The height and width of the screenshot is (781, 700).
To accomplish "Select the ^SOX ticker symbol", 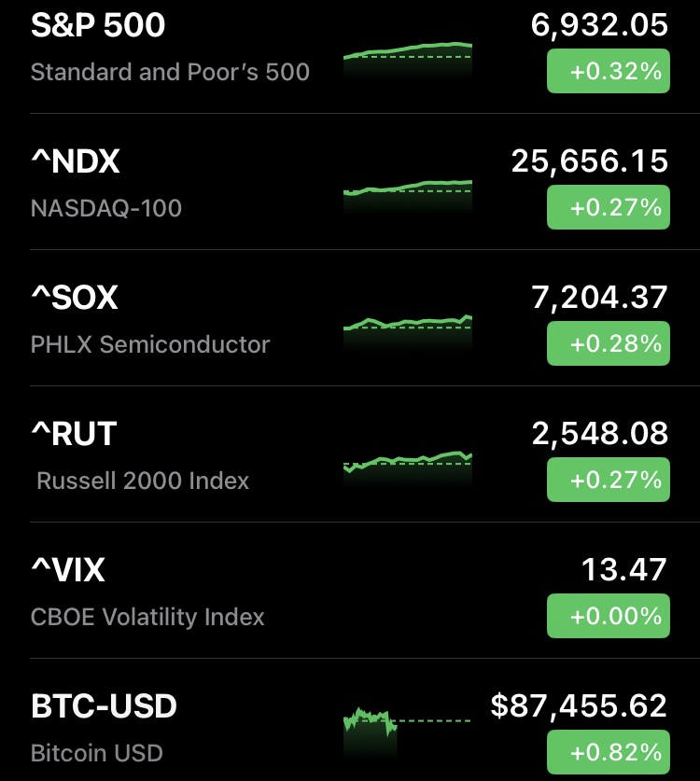I will (x=75, y=299).
